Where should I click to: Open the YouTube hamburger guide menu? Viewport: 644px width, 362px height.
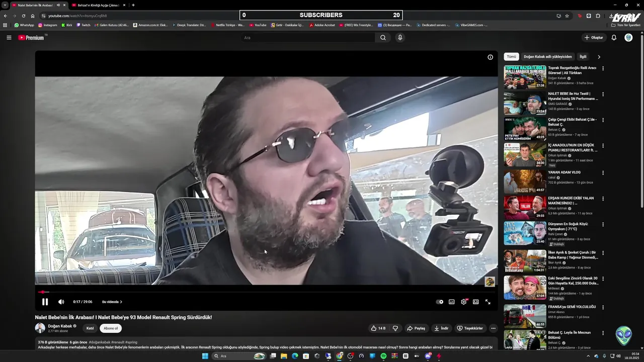coord(9,37)
